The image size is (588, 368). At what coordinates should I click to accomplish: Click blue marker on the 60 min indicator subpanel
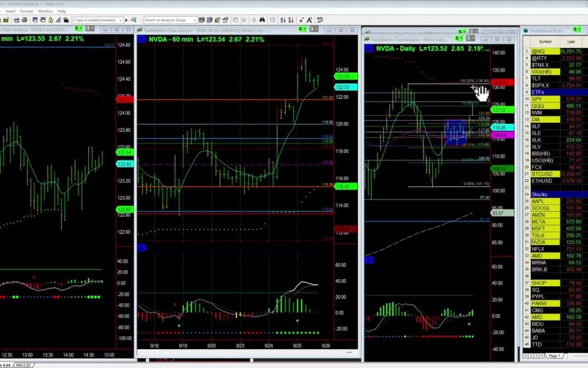142,248
